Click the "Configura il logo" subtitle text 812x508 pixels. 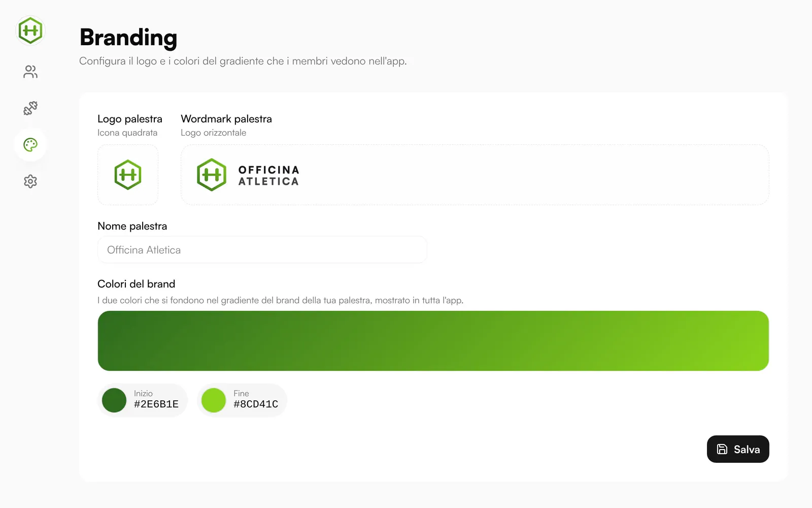[243, 61]
